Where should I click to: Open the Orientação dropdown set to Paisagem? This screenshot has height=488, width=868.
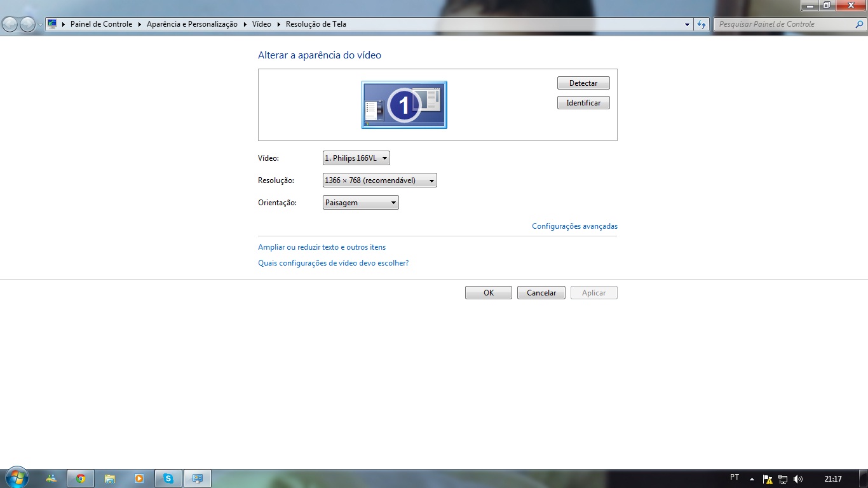point(360,203)
